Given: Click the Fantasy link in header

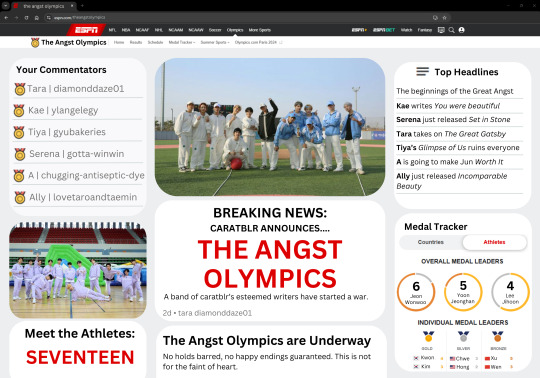Looking at the screenshot, I should (x=425, y=30).
